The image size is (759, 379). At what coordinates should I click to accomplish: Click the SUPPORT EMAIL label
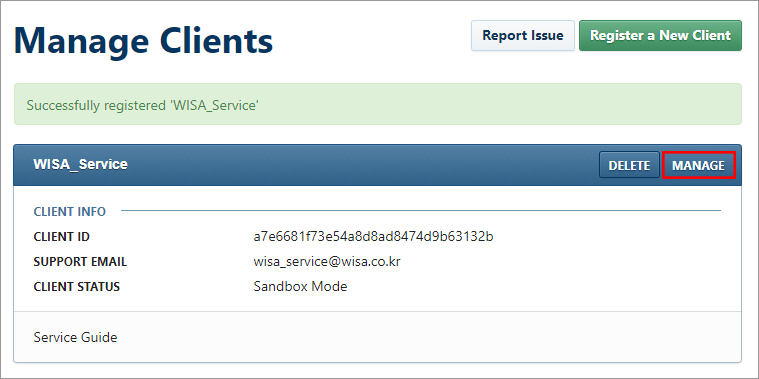click(x=80, y=262)
